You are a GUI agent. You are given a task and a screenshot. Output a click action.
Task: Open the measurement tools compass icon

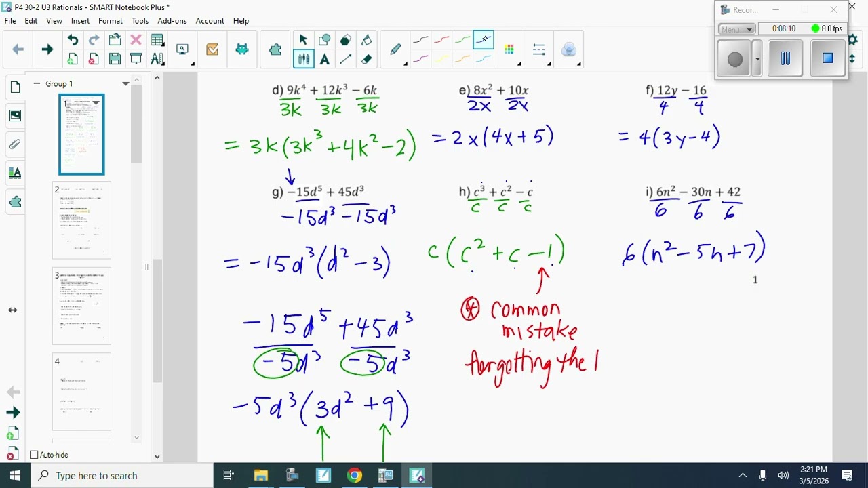click(x=157, y=59)
